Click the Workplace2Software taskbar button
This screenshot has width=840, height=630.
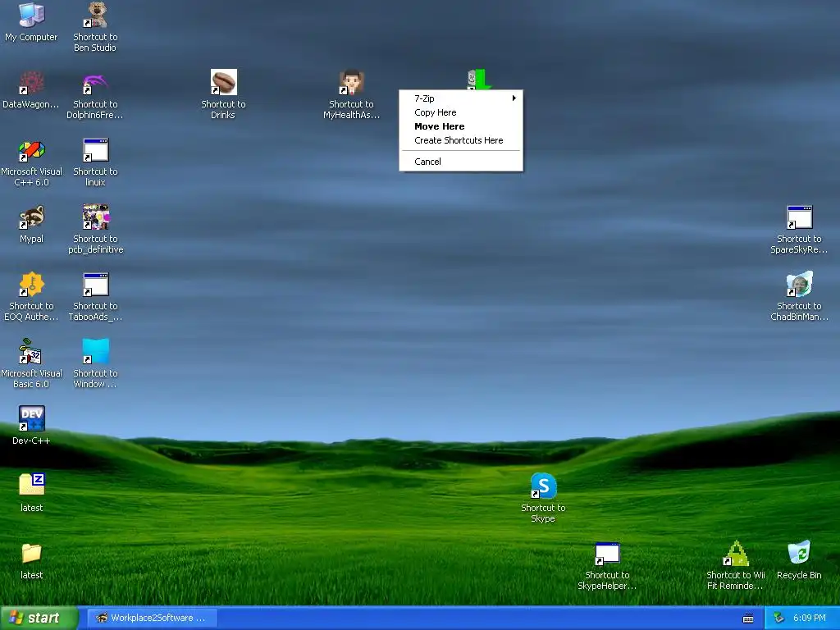(152, 618)
